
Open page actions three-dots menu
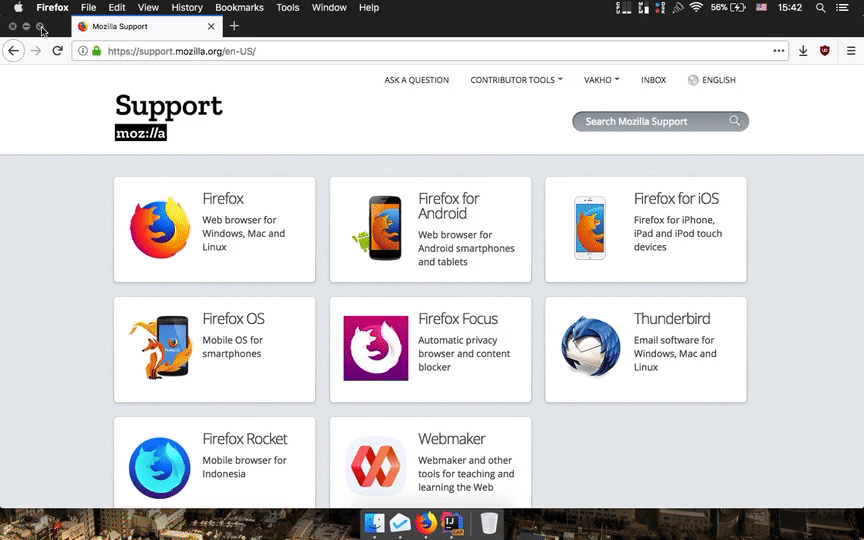coord(779,51)
